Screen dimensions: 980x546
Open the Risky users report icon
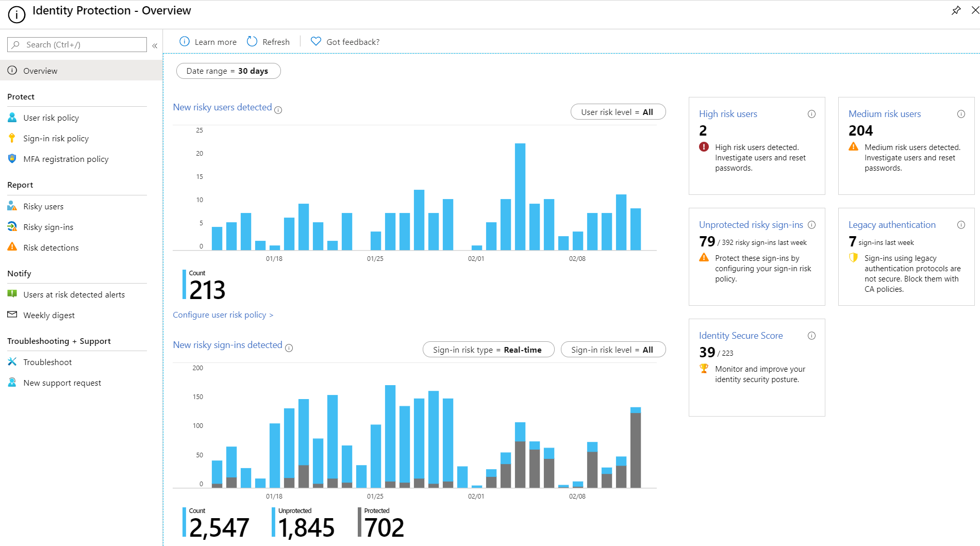point(12,206)
